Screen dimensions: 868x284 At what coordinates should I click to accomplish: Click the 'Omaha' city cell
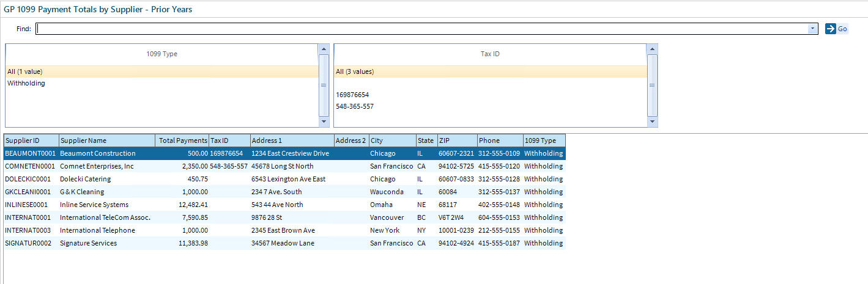(x=393, y=205)
